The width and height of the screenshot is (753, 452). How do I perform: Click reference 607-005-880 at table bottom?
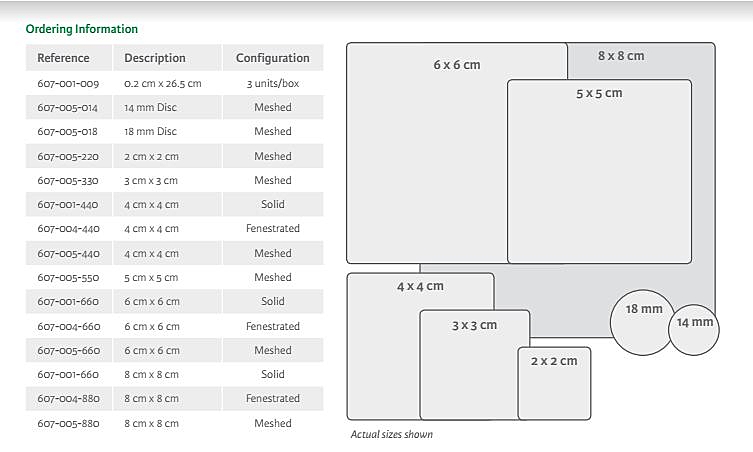(68, 423)
